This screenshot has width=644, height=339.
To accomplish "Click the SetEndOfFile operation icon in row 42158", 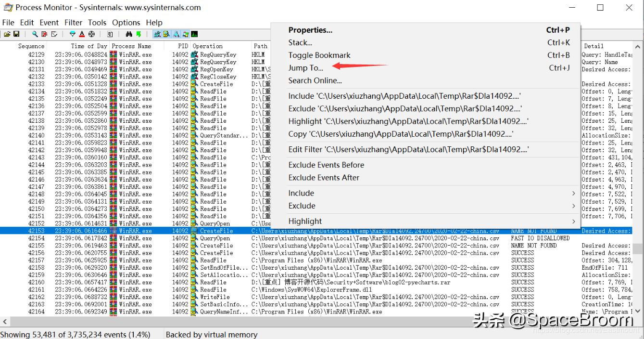I will tap(194, 268).
